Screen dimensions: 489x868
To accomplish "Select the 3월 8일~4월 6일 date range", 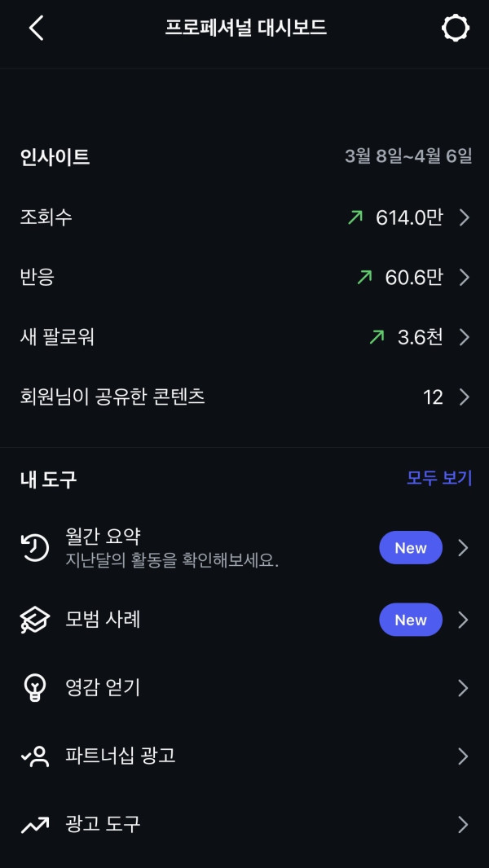I will (408, 156).
